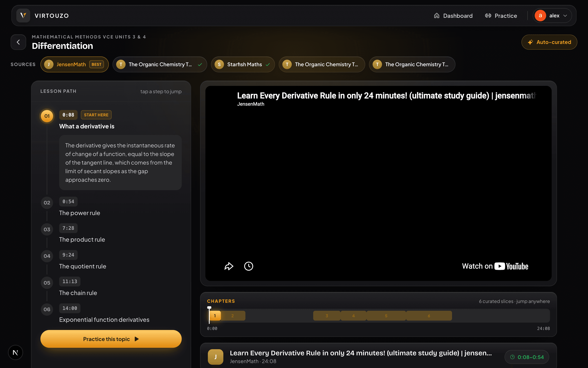Select chapter slice 6 on timeline

coord(429,316)
